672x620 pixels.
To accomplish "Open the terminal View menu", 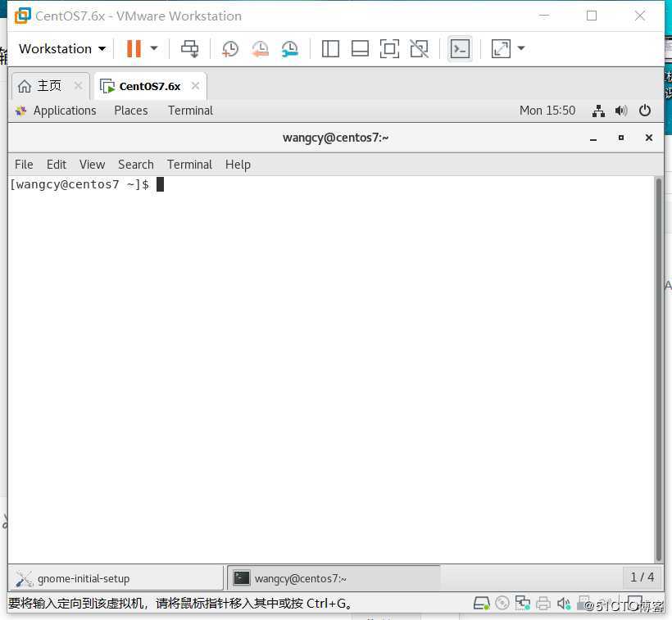I will click(x=92, y=165).
